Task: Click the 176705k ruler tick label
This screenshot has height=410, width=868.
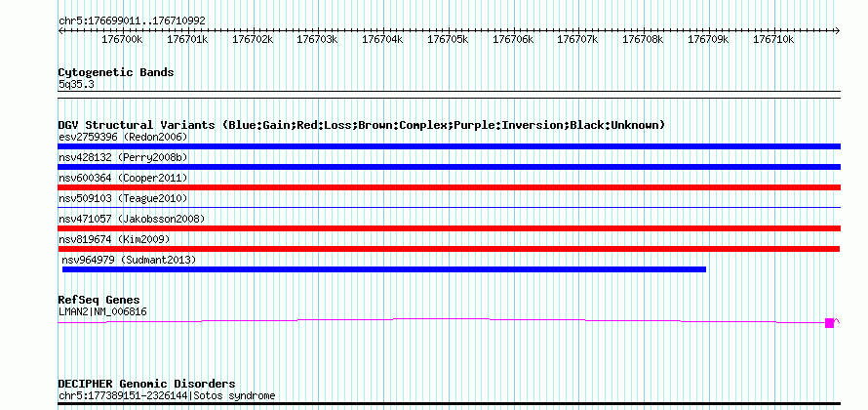Action: (449, 40)
